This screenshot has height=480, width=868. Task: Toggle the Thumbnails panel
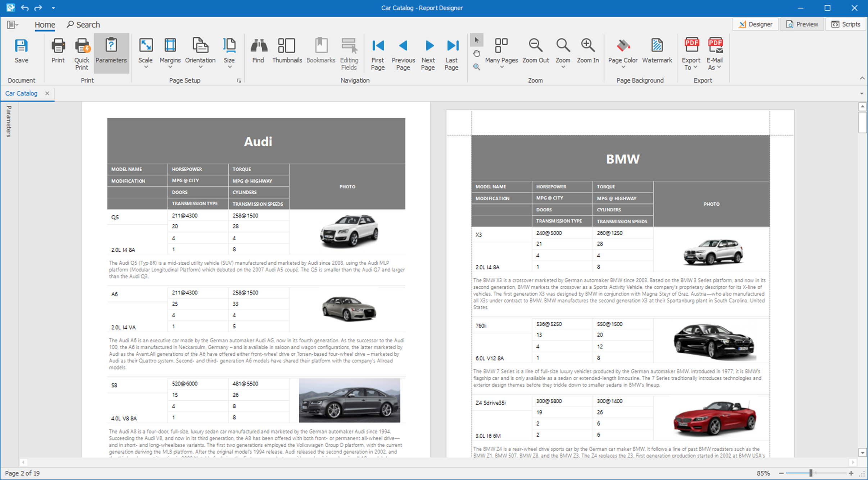coord(287,51)
